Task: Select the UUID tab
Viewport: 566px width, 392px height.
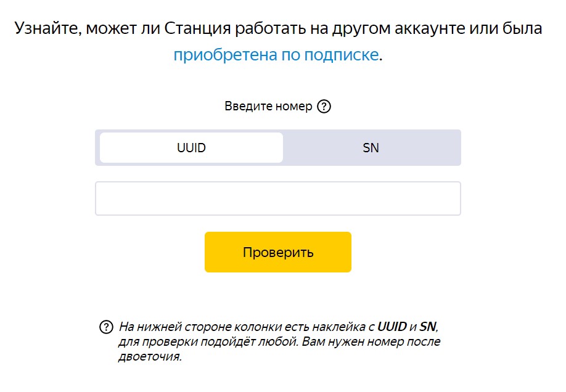Action: pos(191,148)
